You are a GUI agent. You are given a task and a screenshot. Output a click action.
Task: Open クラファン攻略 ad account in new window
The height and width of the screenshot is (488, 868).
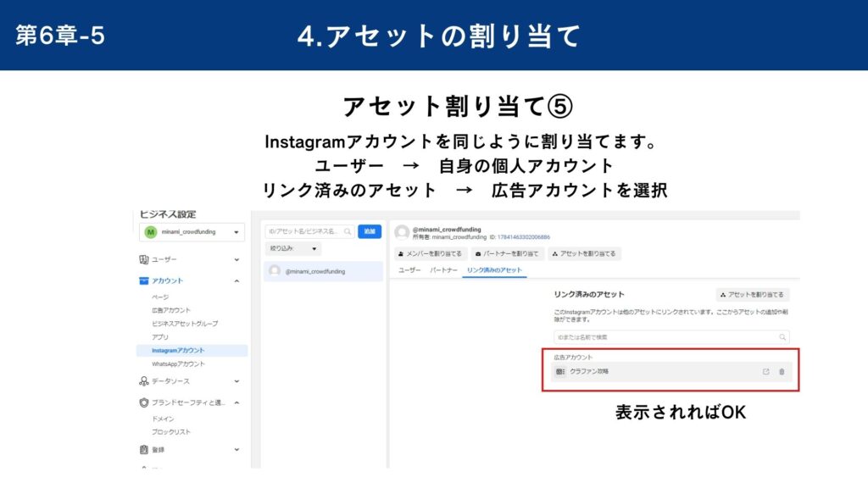coord(766,372)
